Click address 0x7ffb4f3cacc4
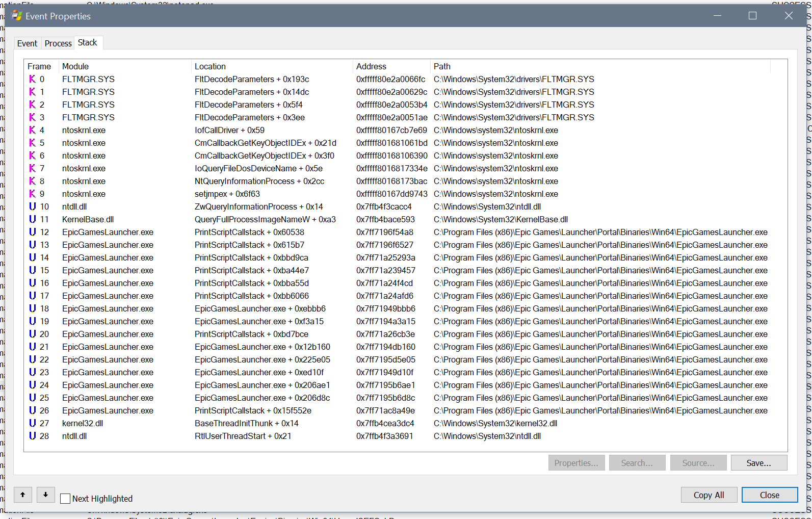812x519 pixels. click(384, 206)
